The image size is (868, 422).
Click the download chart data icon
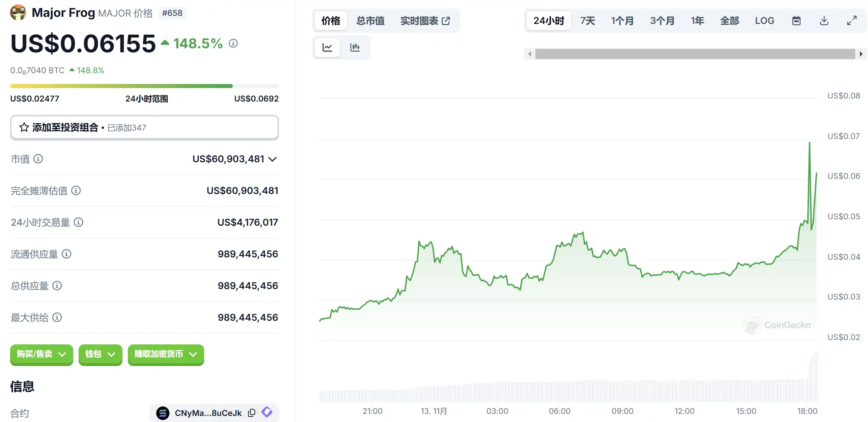tap(824, 21)
